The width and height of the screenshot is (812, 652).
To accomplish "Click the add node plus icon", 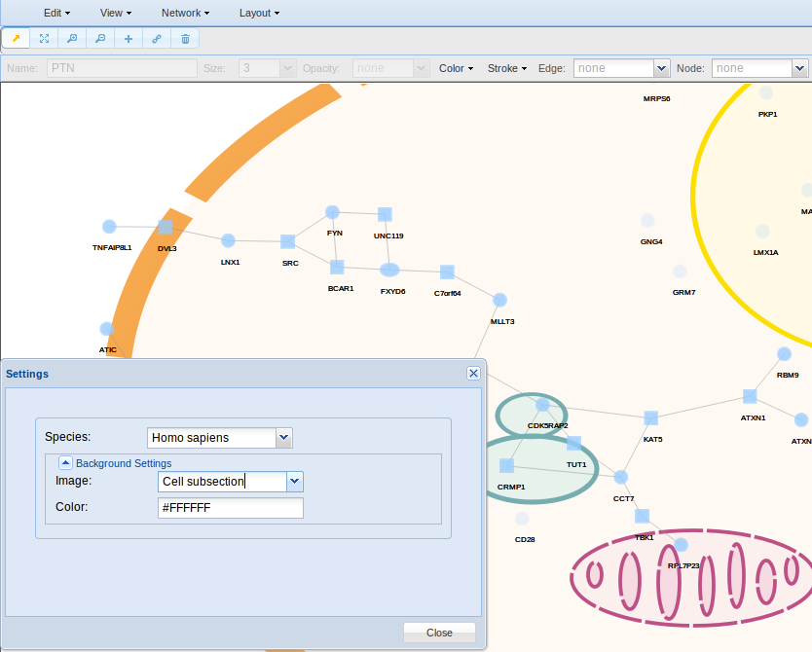I will [x=129, y=39].
